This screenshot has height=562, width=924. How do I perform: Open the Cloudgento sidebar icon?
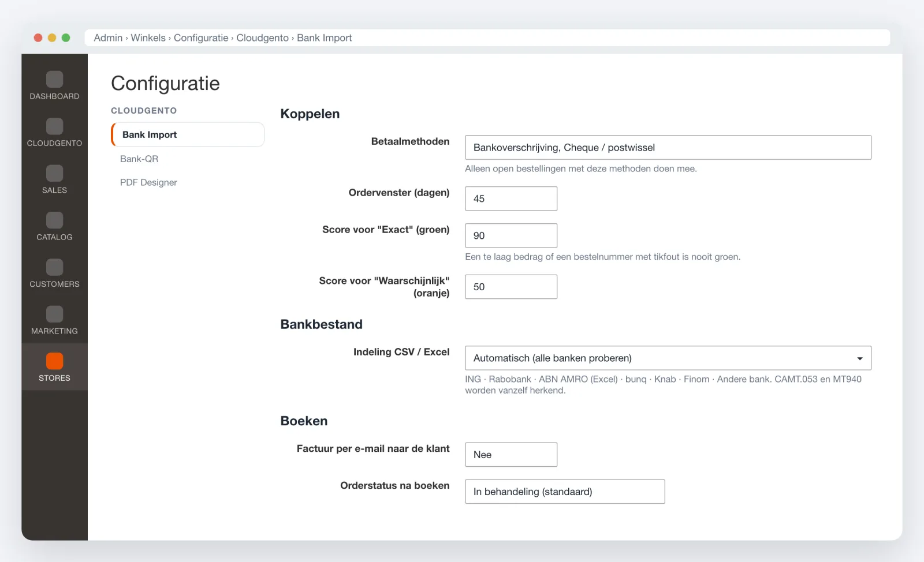tap(54, 126)
